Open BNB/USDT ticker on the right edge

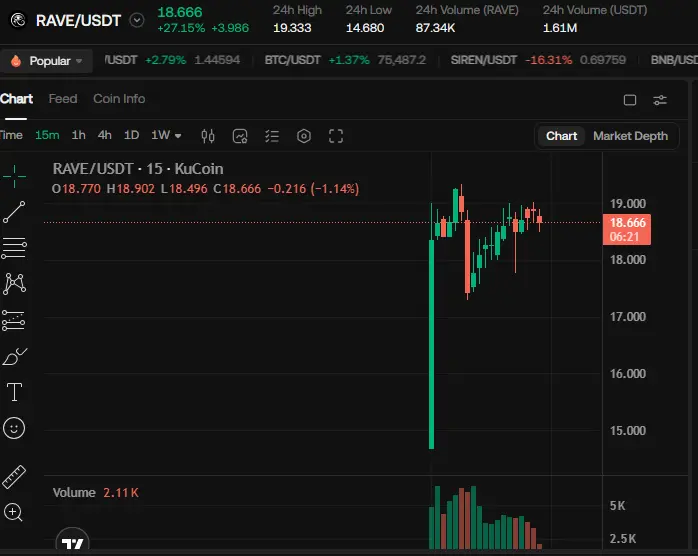point(674,60)
